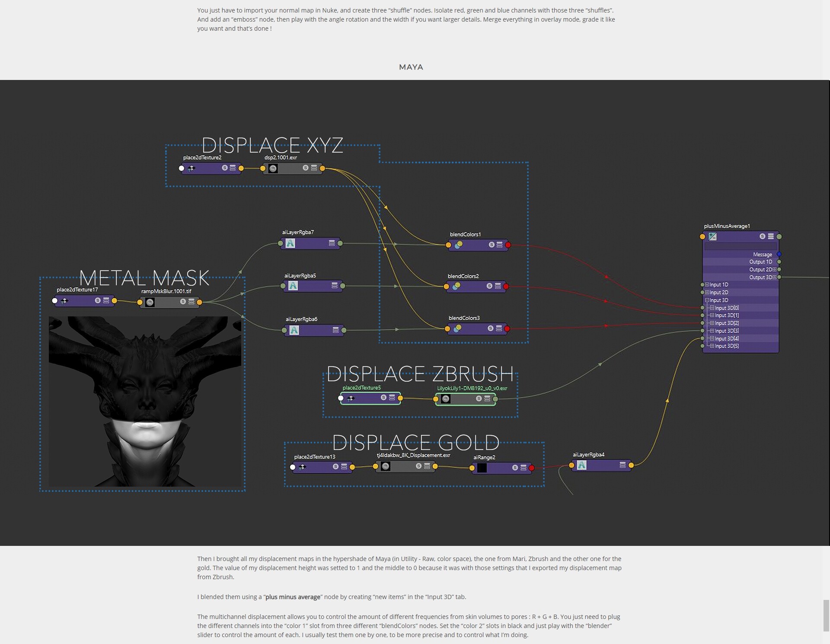Screen dimensions: 830x644
Task: Toggle solo button on plusMinusAverage1 node
Action: click(762, 236)
